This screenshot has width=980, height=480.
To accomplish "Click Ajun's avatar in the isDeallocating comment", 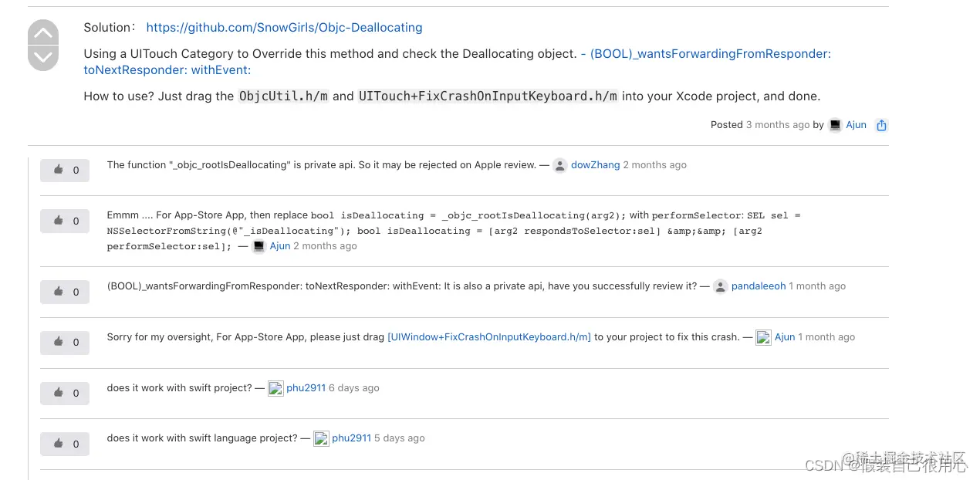I will point(259,246).
